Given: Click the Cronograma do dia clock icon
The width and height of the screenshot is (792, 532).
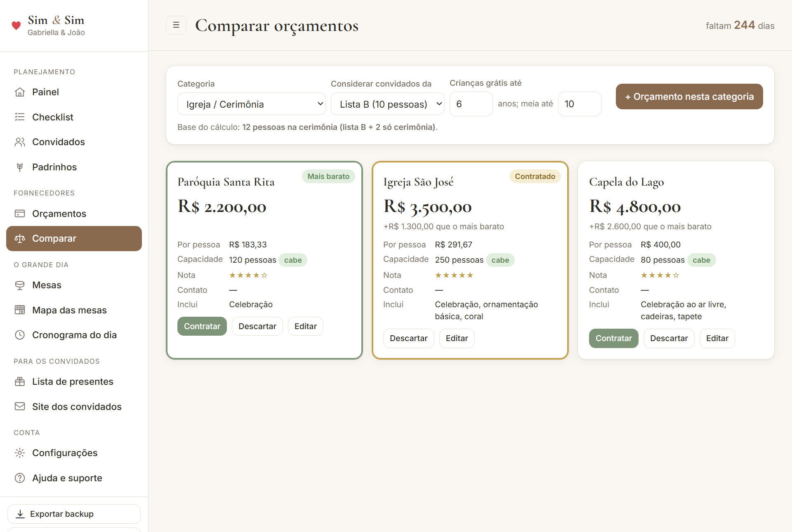Looking at the screenshot, I should tap(20, 335).
